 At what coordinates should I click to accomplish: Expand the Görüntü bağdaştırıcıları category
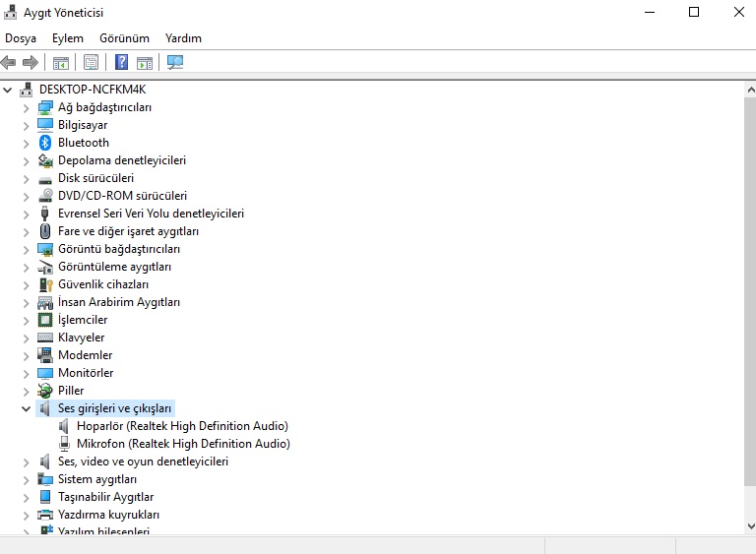tap(27, 249)
